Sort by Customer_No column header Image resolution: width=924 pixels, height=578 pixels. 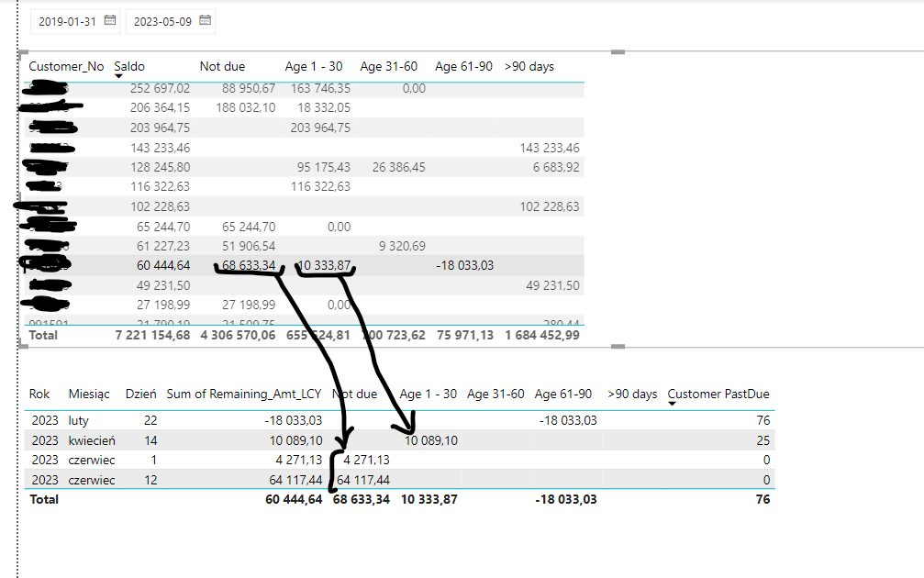(x=66, y=66)
